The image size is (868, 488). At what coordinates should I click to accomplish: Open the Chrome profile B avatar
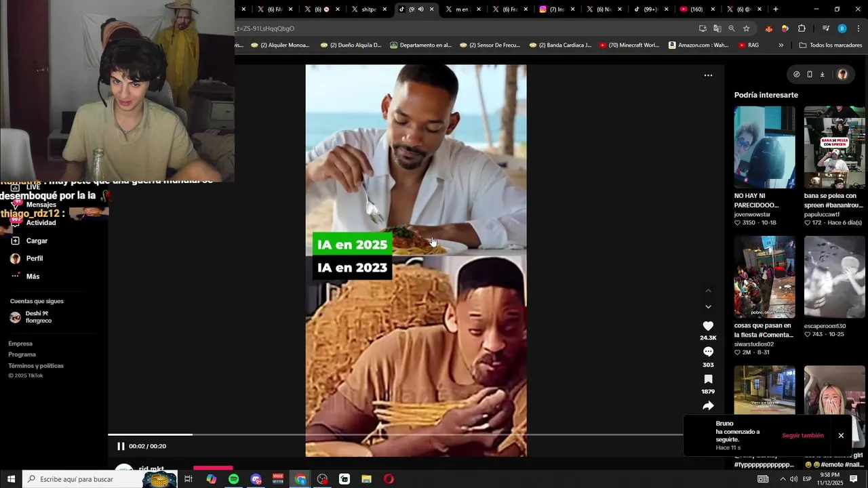coord(842,28)
